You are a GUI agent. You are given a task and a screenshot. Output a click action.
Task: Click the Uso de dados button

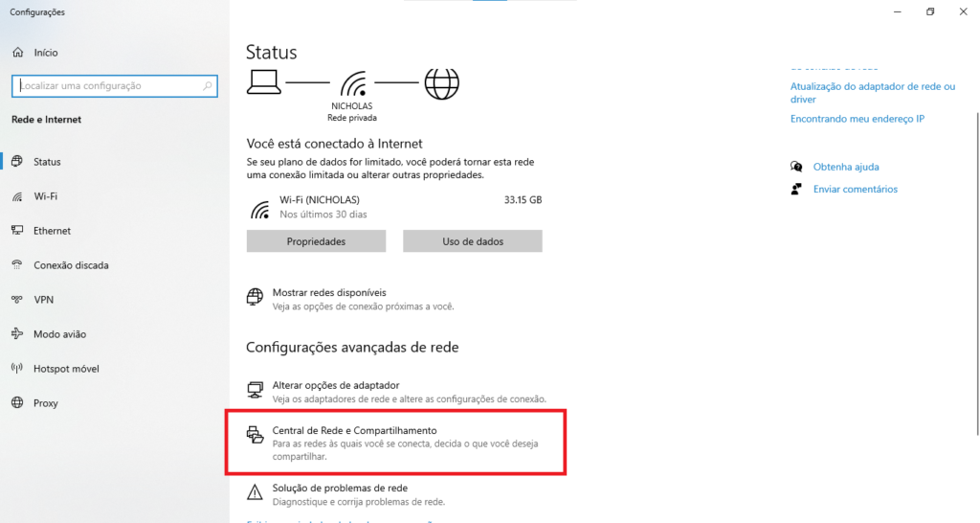[x=473, y=240]
